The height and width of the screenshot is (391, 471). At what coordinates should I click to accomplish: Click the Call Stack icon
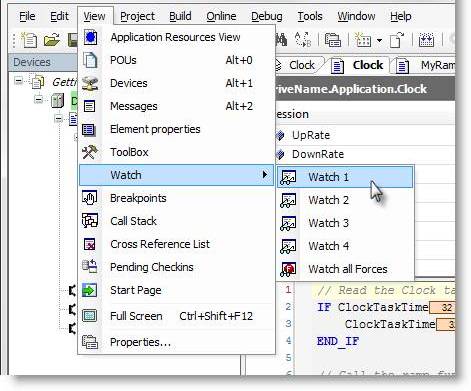pyautogui.click(x=90, y=221)
